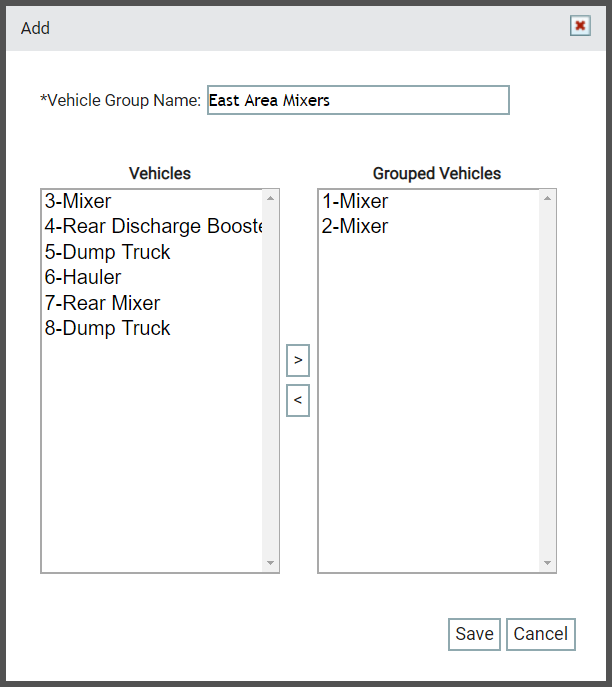Select 3-Mixer in Vehicles list
Screen dimensions: 612x687
152,201
